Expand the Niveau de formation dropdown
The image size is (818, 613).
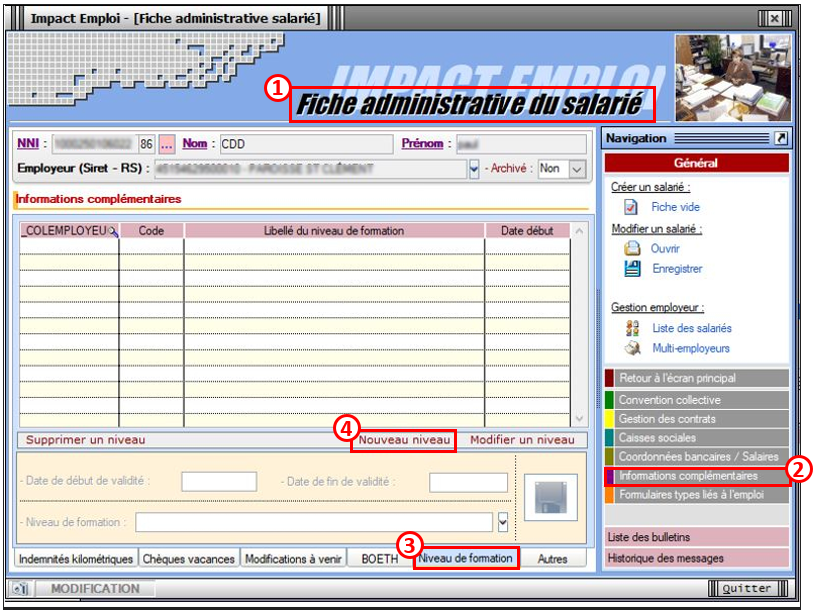503,522
